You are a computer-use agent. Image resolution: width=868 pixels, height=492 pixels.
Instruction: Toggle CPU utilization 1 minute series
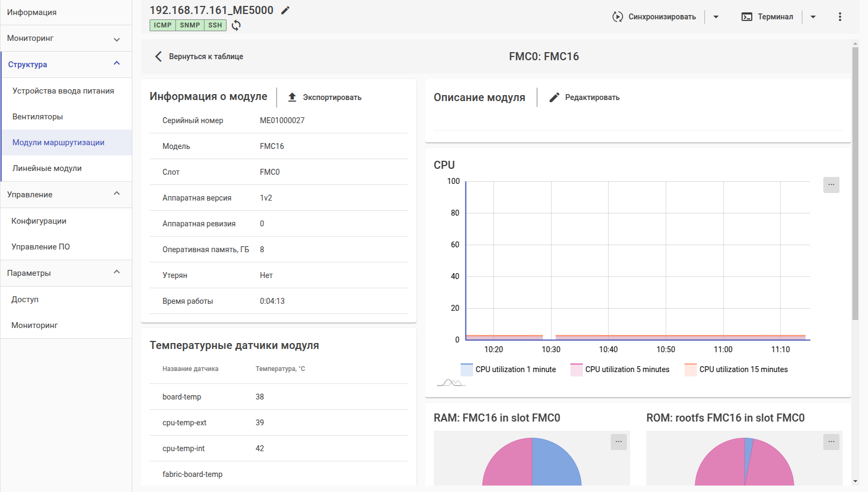click(509, 369)
